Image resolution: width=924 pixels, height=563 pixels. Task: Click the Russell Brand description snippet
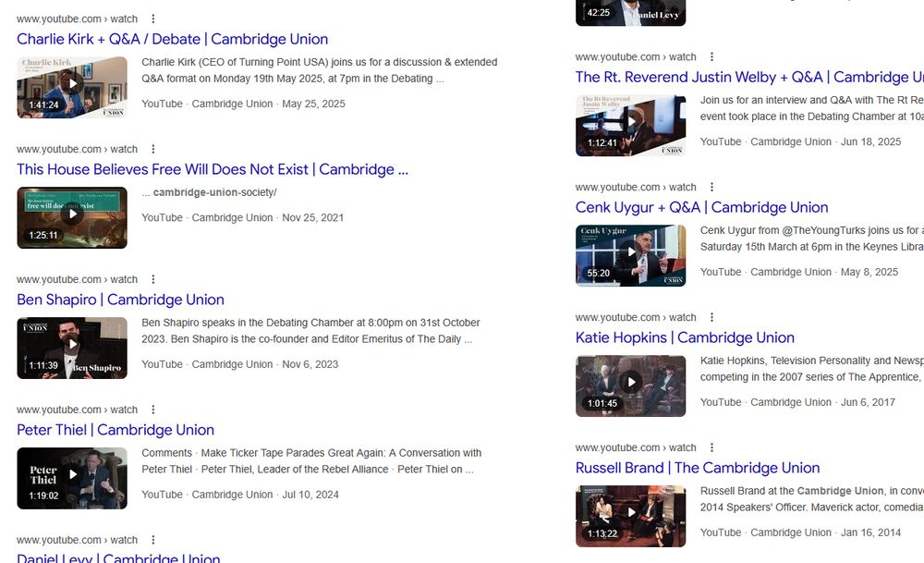click(x=812, y=499)
